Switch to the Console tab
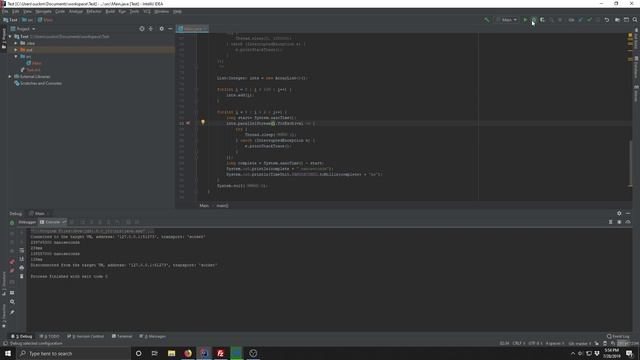Viewport: 640px width, 360px height. click(53, 222)
